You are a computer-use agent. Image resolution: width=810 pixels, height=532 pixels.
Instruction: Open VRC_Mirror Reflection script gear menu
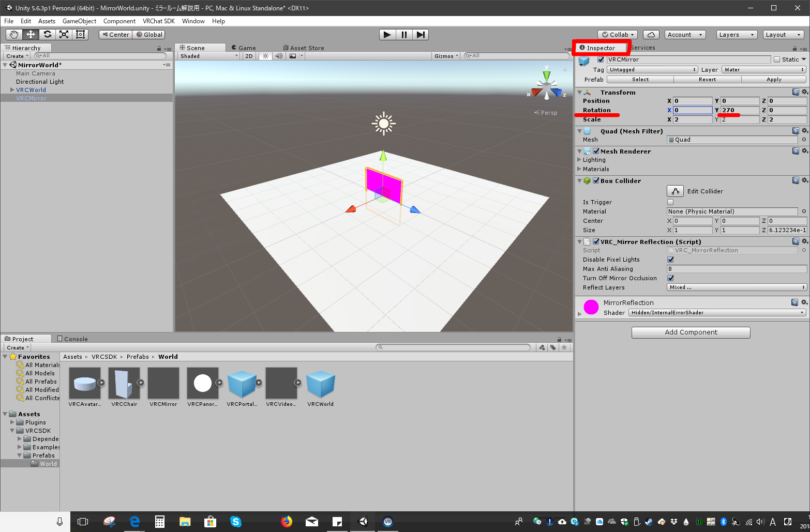click(805, 241)
